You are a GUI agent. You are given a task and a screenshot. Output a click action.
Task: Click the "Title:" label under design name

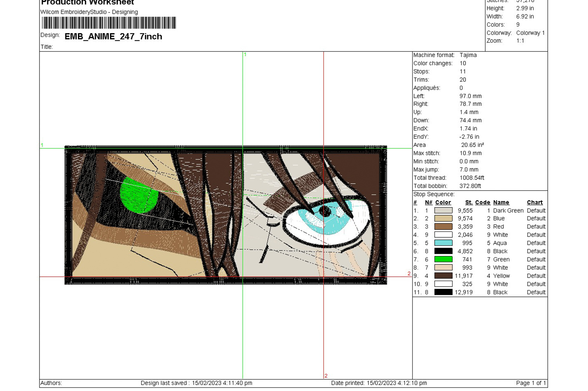click(47, 47)
